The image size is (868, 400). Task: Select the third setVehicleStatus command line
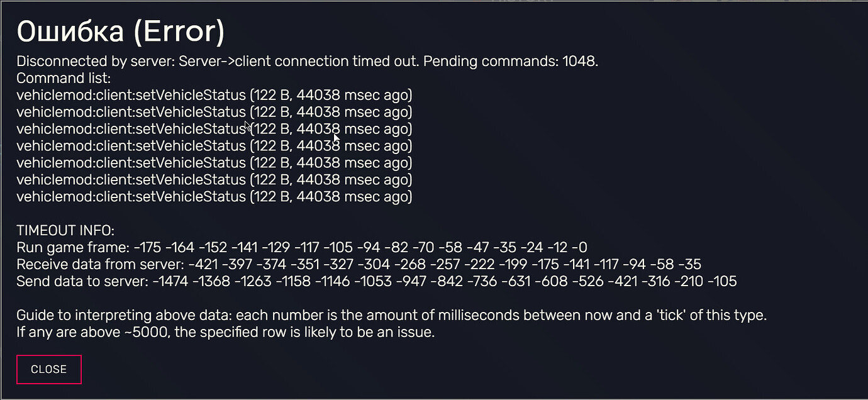click(x=214, y=129)
